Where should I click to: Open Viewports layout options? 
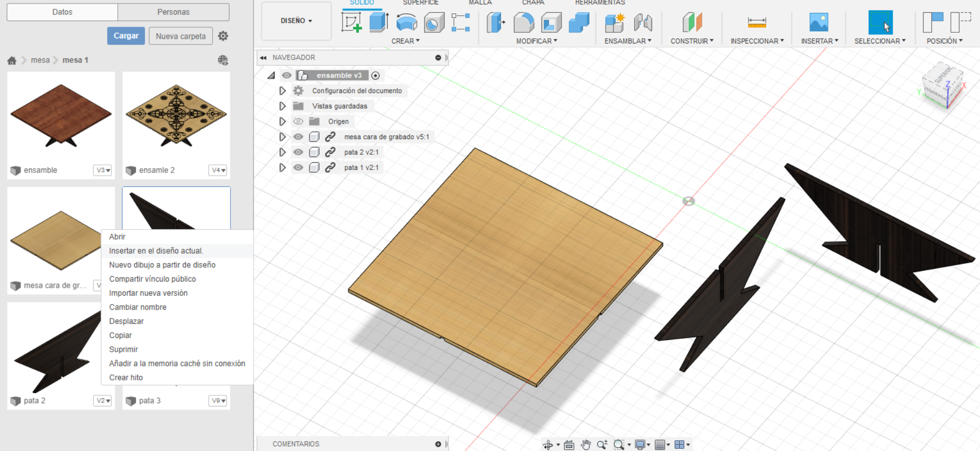point(680,445)
